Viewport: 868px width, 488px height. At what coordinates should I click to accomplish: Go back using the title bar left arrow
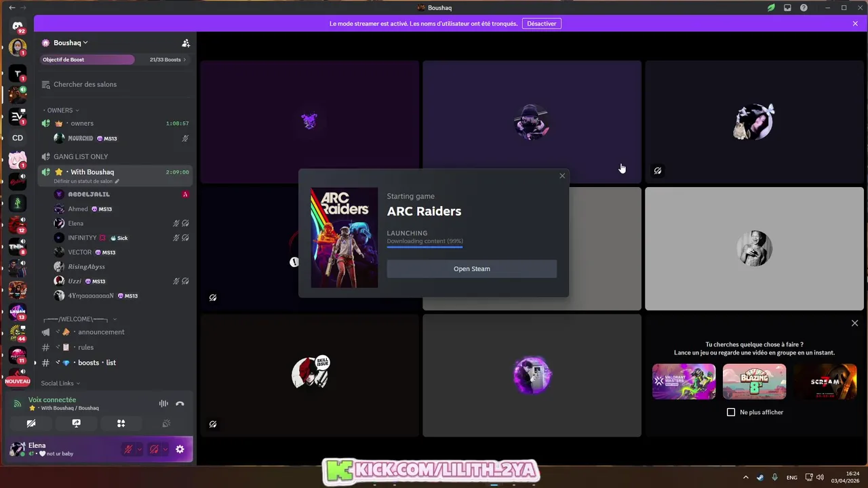12,7
